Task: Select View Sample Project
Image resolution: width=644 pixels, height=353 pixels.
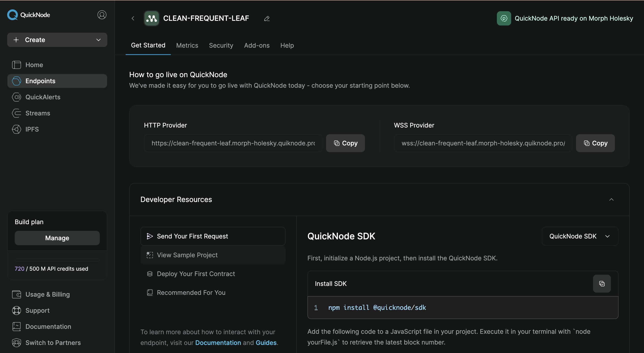Action: click(x=213, y=255)
